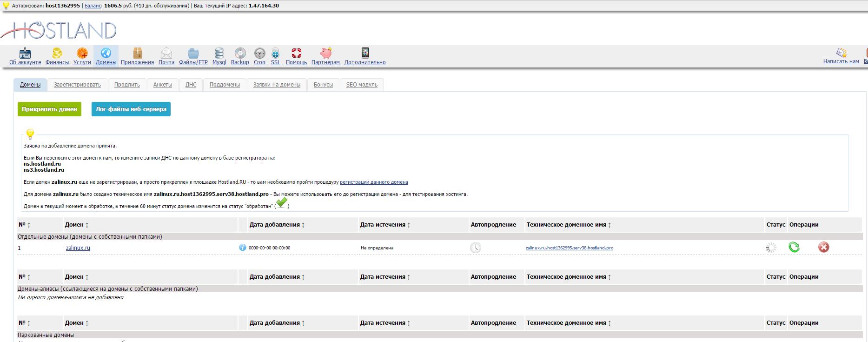Click the loading status spinner for zalinux.ru
The height and width of the screenshot is (342, 868).
tap(771, 248)
